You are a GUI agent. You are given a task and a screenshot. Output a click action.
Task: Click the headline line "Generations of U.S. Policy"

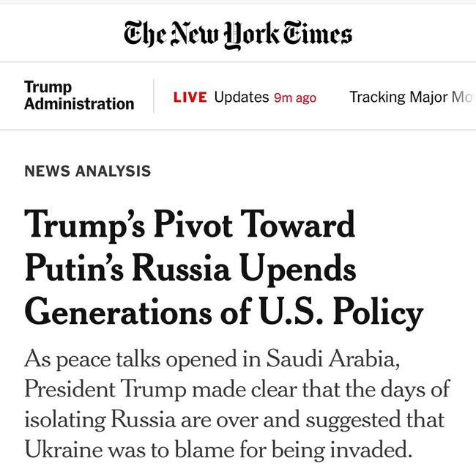(x=224, y=313)
